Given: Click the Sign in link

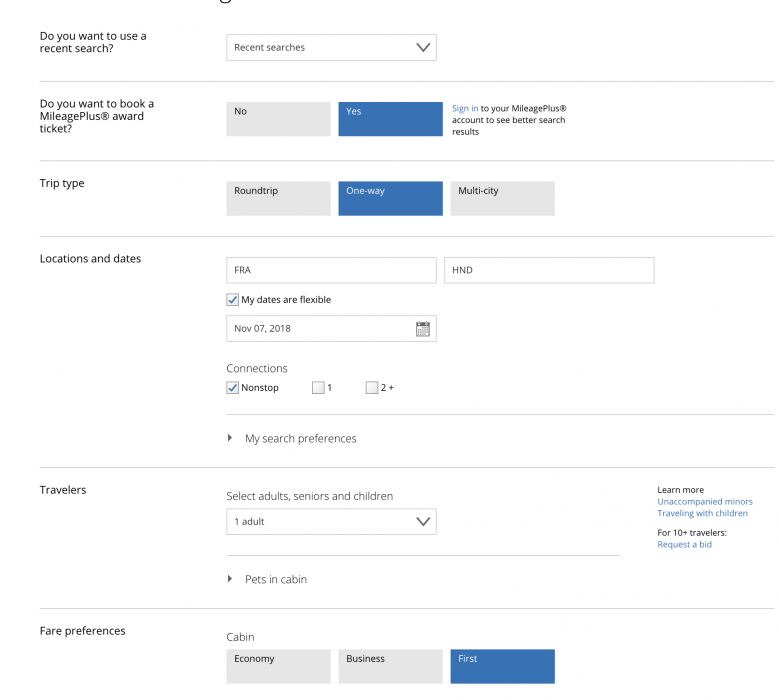Looking at the screenshot, I should pos(464,108).
